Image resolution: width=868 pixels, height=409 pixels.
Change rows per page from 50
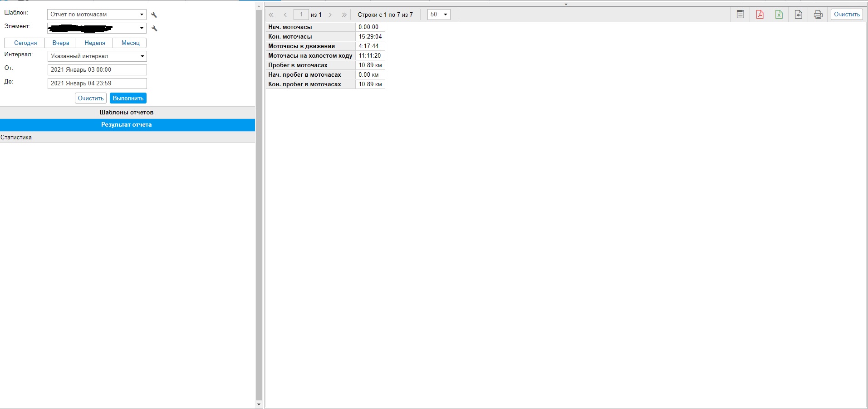click(x=439, y=15)
